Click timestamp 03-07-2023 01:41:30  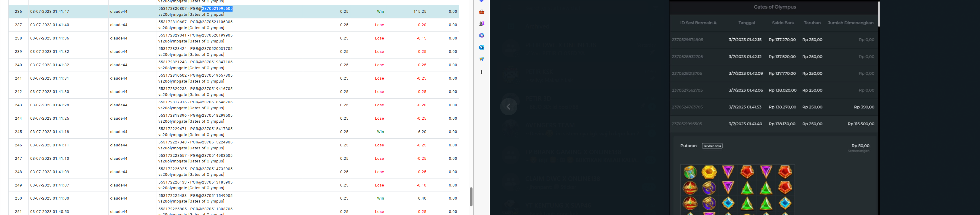pos(50,91)
